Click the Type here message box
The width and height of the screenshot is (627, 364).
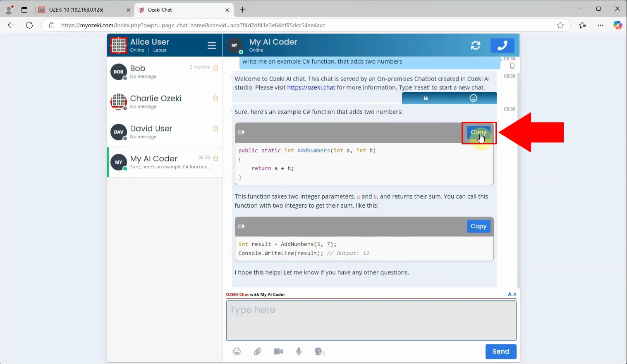(371, 321)
